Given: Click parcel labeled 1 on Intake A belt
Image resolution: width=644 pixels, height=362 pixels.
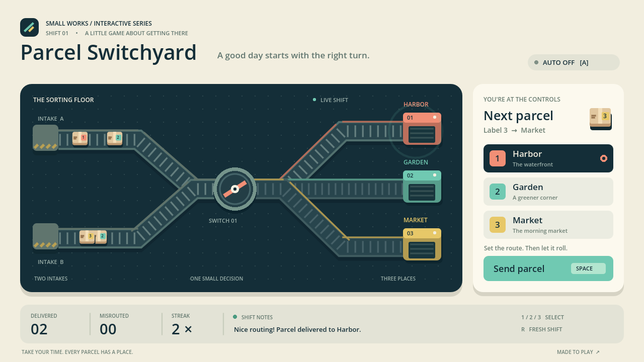Looking at the screenshot, I should click(x=80, y=138).
